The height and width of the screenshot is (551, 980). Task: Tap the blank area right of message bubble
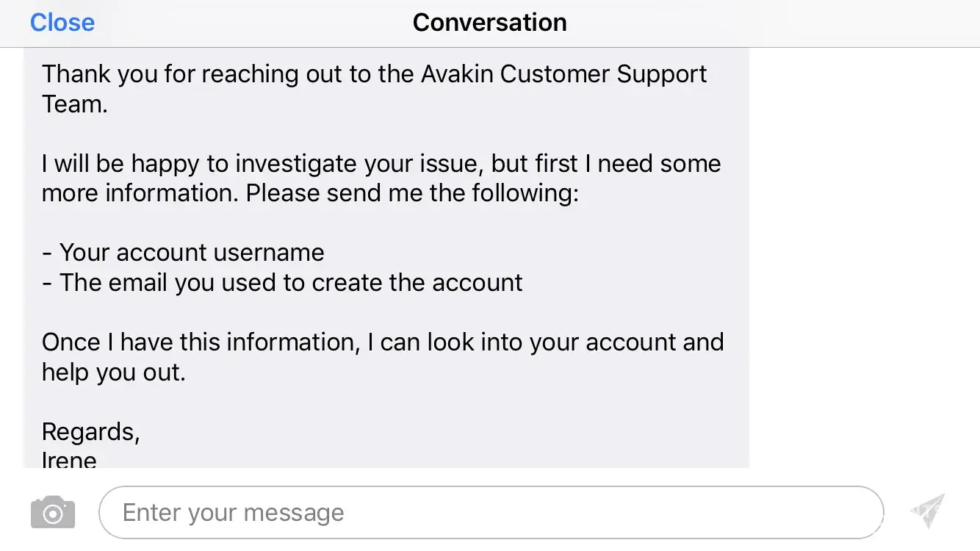click(x=863, y=257)
